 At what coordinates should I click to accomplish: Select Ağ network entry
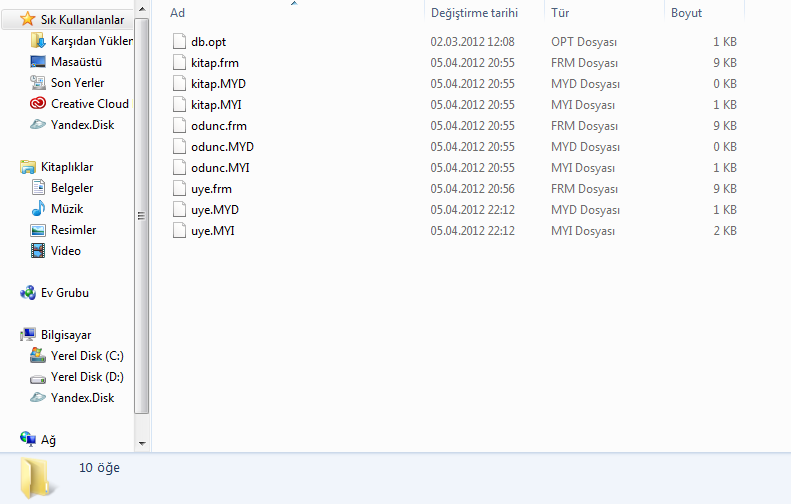pyautogui.click(x=48, y=440)
